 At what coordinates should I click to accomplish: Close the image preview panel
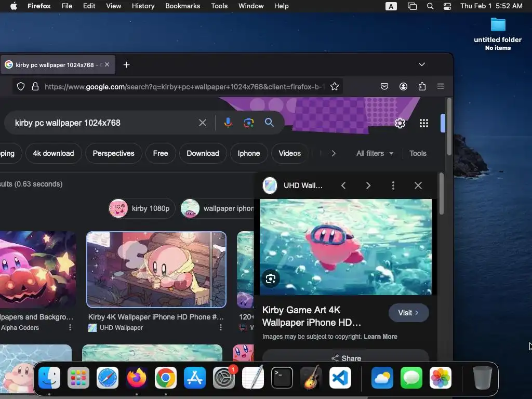(x=418, y=185)
